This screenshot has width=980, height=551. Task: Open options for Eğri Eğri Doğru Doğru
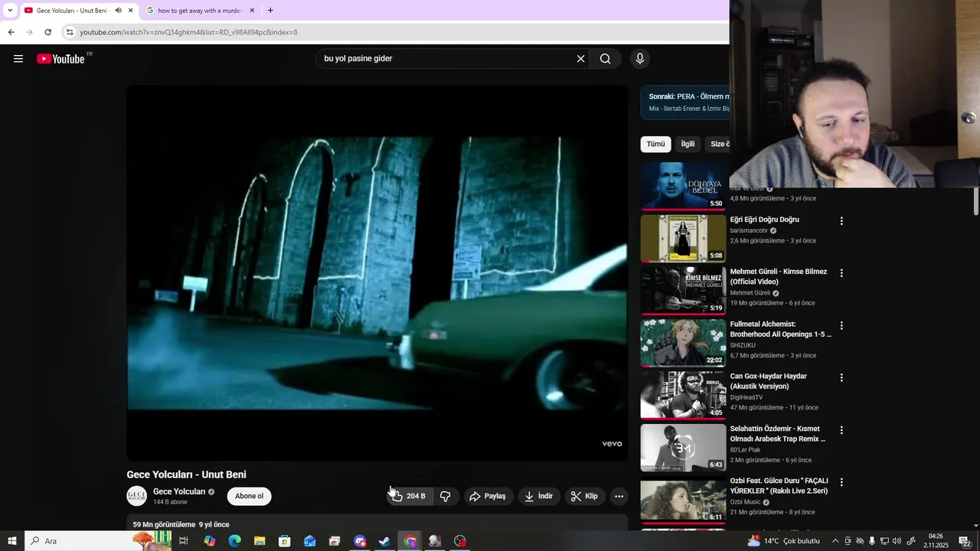(x=841, y=221)
